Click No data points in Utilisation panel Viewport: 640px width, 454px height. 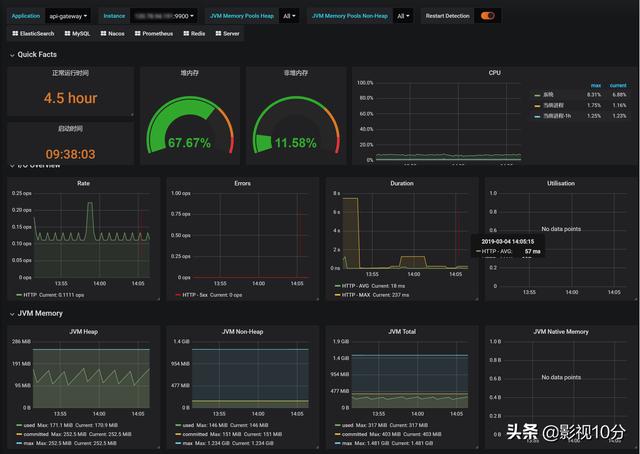pos(561,229)
